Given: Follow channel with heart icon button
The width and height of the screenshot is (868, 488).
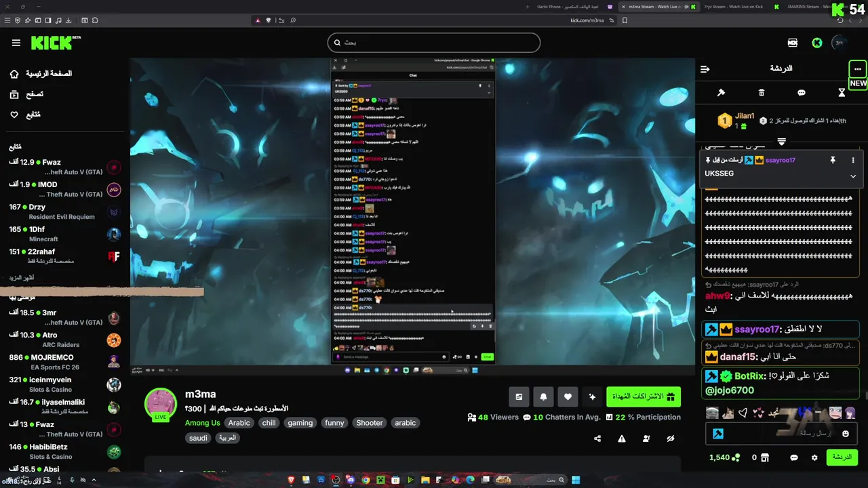Looking at the screenshot, I should [x=568, y=396].
